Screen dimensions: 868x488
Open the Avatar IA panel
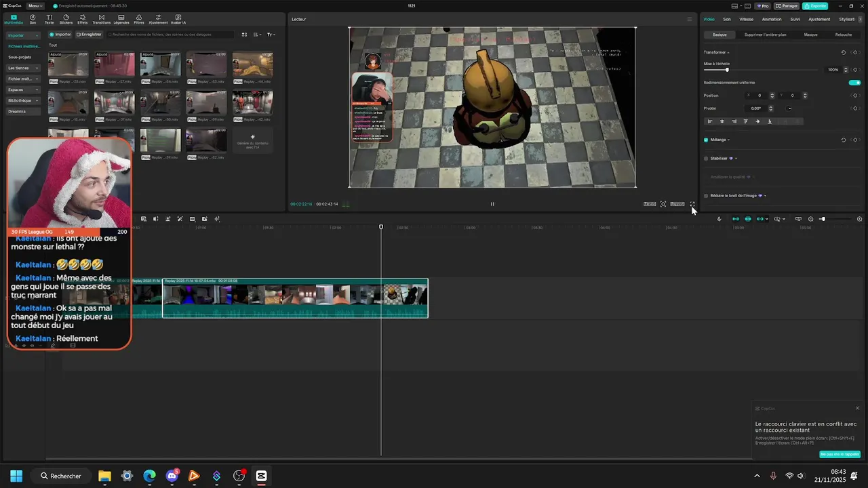click(178, 19)
